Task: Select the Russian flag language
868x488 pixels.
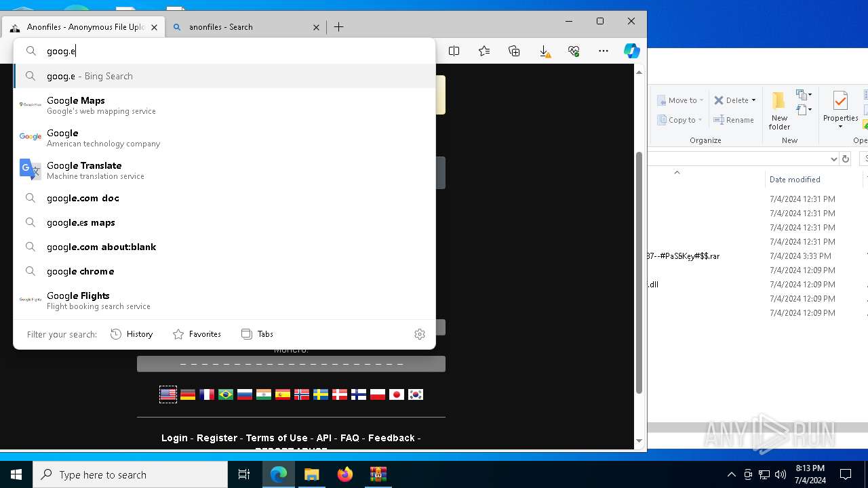Action: tap(245, 394)
